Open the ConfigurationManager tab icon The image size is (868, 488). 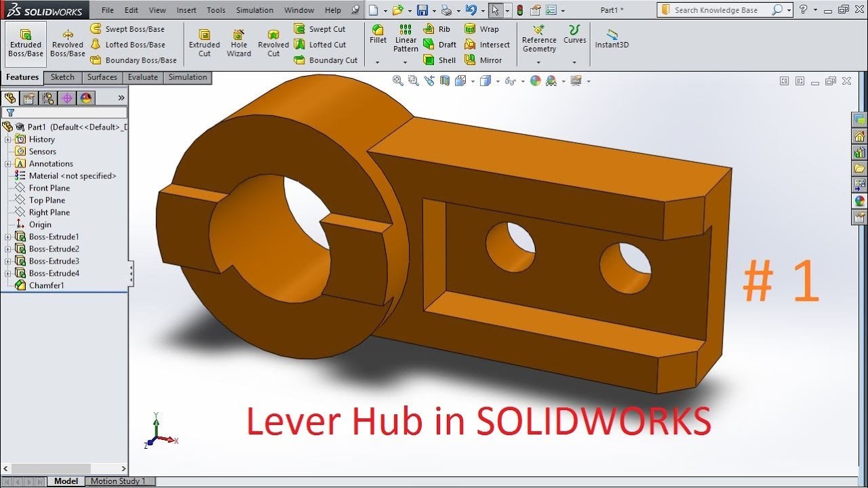(x=47, y=98)
